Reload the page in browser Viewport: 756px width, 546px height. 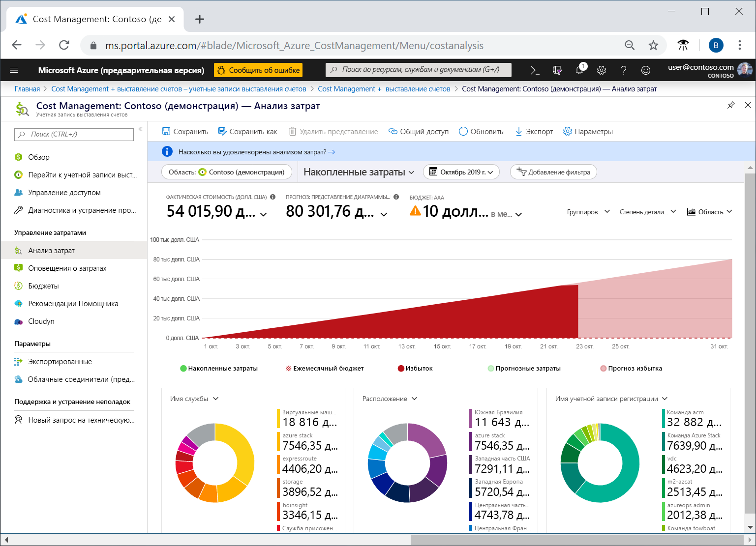click(64, 45)
